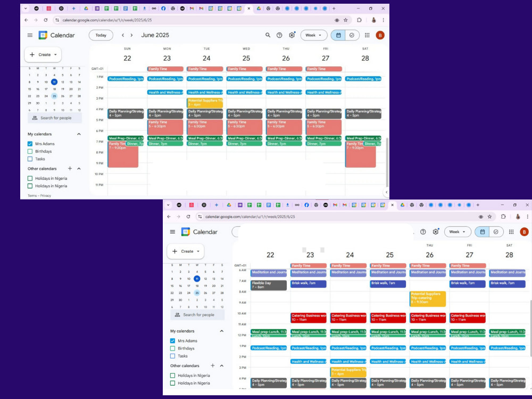Click browser reload icon in top window

tap(45, 20)
